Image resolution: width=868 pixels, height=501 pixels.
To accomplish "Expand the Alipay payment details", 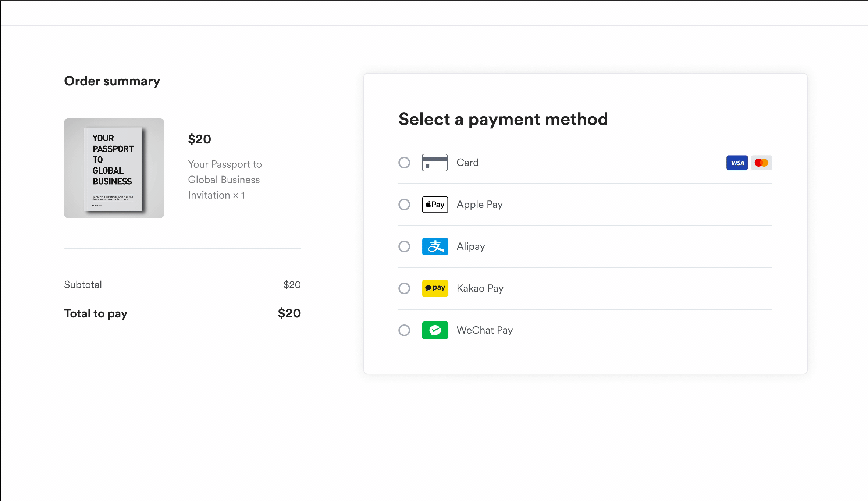I will pyautogui.click(x=404, y=246).
